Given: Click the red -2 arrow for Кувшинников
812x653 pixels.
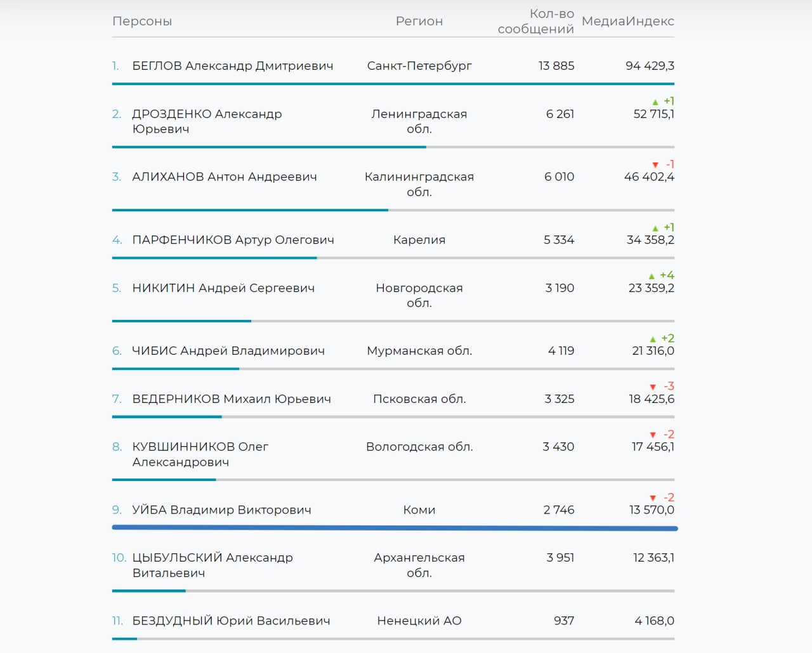Looking at the screenshot, I should pyautogui.click(x=653, y=435).
